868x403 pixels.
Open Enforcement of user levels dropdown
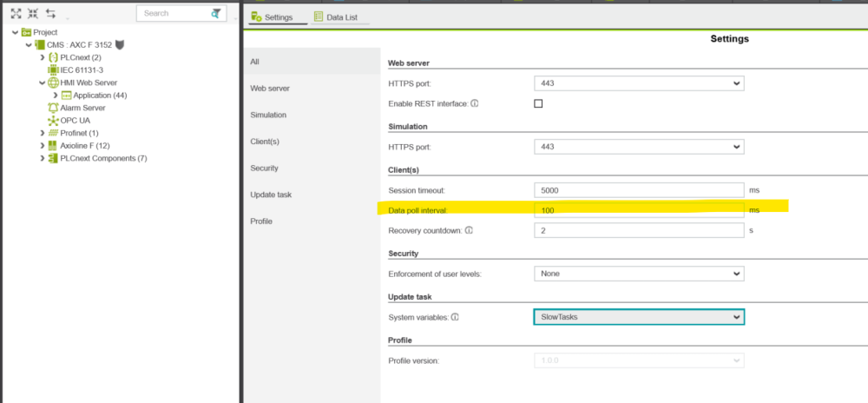point(639,274)
